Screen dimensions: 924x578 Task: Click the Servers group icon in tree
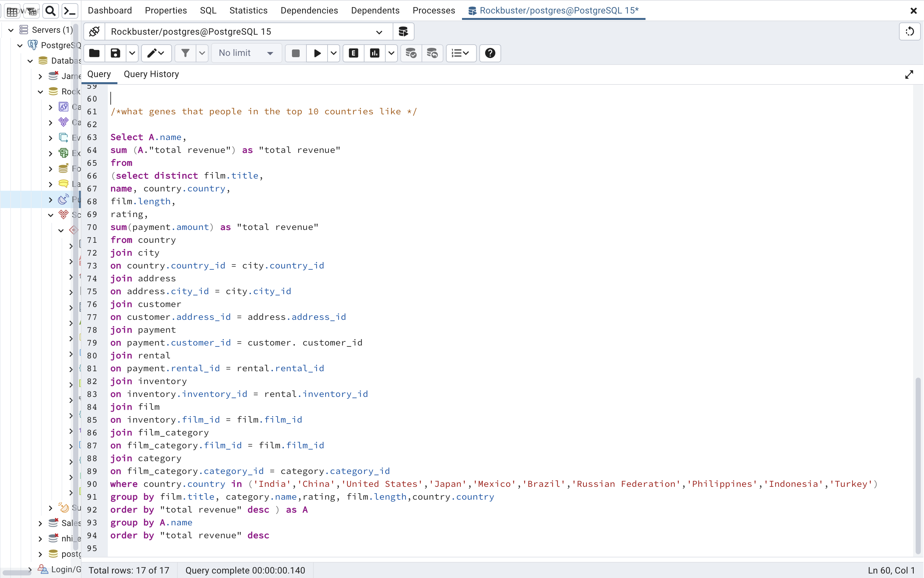(24, 30)
